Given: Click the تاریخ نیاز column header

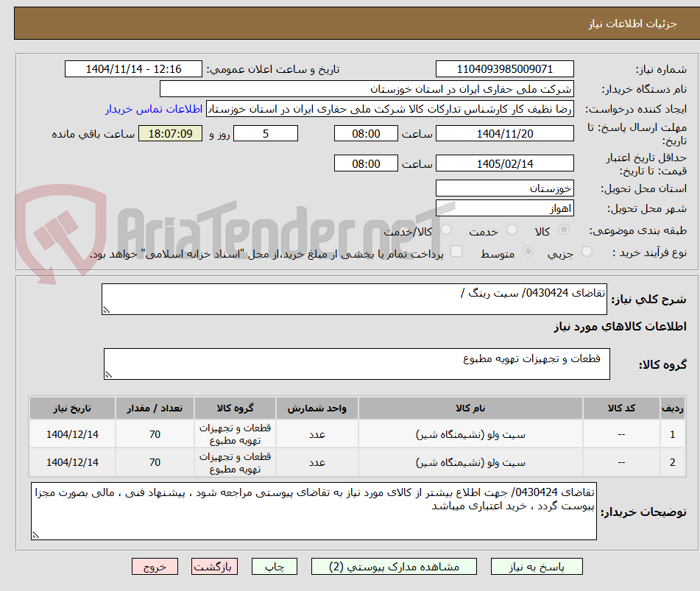Looking at the screenshot, I should [72, 408].
